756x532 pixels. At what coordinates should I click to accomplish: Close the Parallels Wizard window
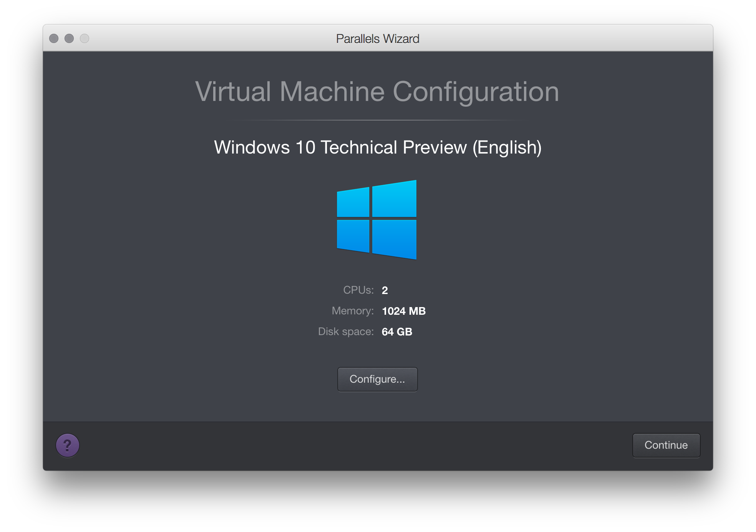54,38
